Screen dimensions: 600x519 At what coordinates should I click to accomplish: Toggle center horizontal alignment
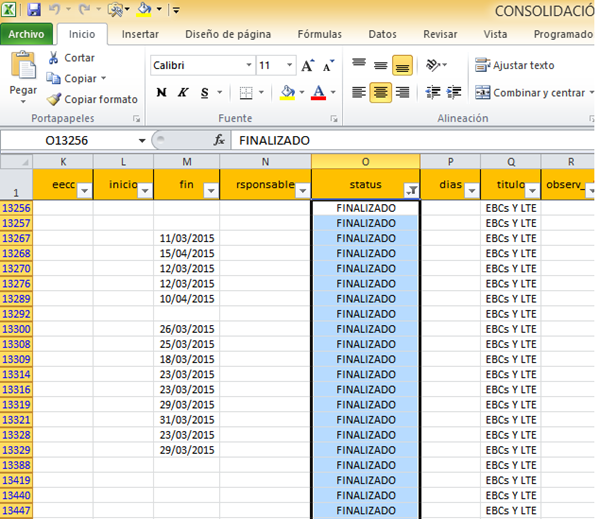coord(380,93)
